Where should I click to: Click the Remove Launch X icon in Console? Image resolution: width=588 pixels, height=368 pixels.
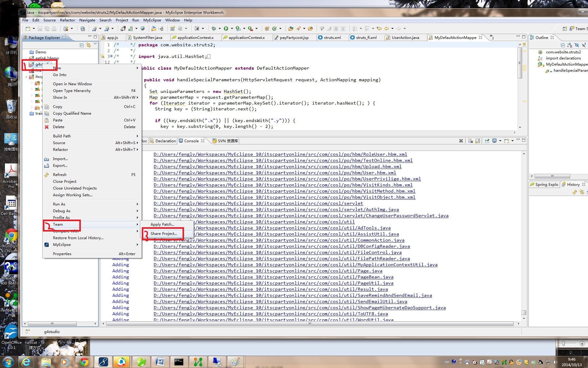click(461, 141)
